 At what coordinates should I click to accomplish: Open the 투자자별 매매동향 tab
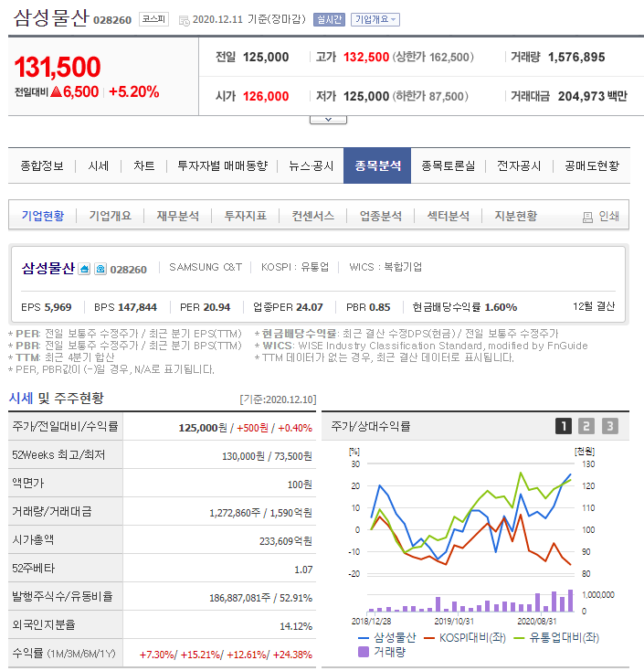223,166
